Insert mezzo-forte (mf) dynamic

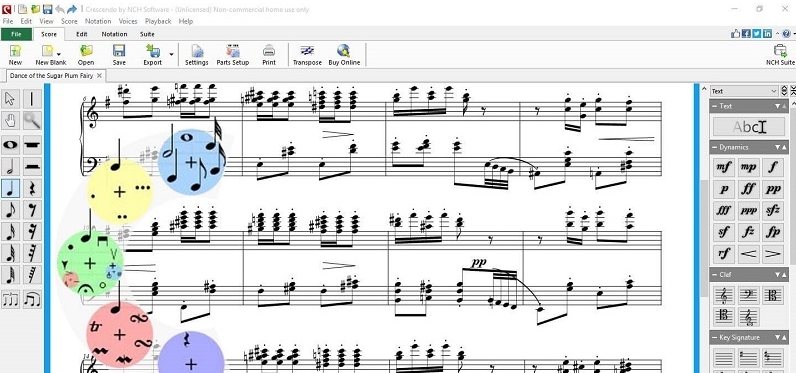[x=723, y=167]
